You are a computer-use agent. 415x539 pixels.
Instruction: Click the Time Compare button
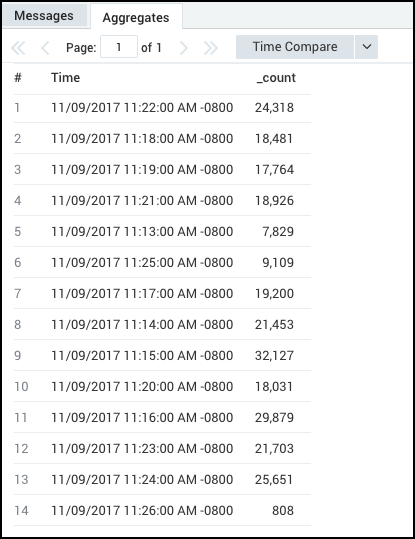click(295, 47)
